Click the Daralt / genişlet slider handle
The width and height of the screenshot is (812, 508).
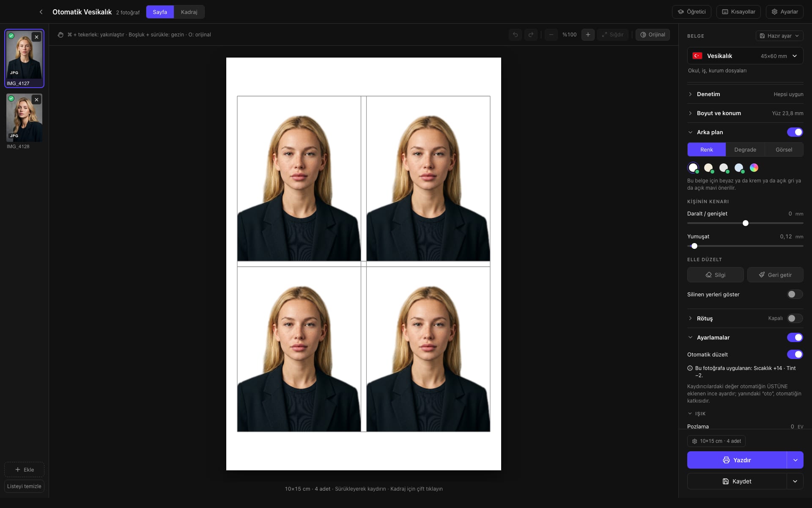[x=746, y=223]
